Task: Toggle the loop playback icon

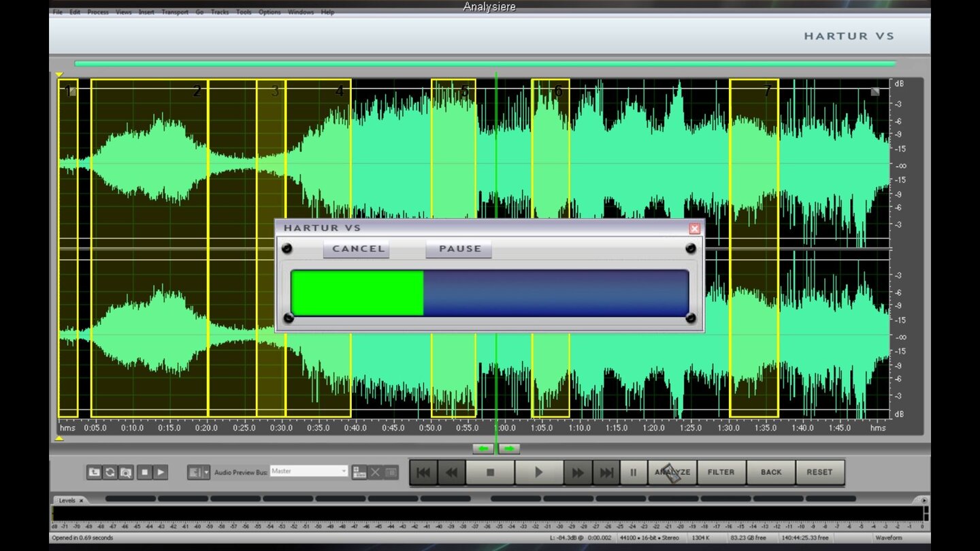Action: coord(110,472)
